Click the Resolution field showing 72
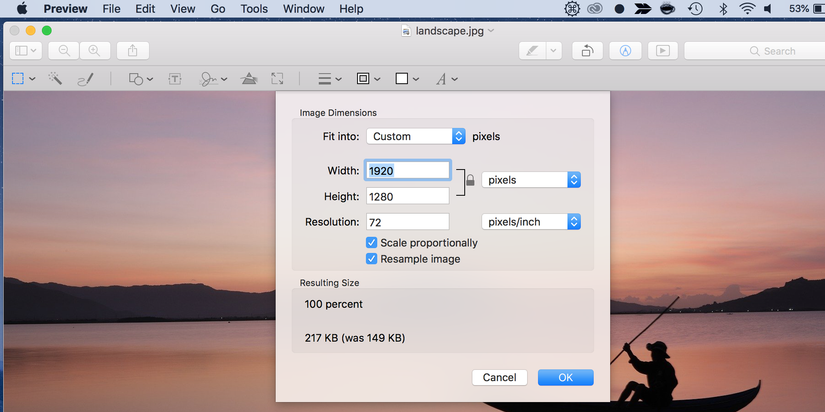 pos(408,222)
